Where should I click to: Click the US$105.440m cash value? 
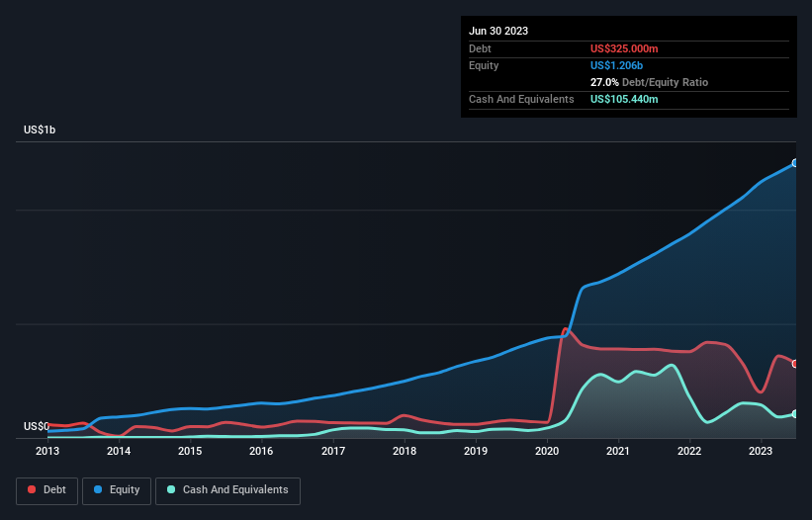tap(624, 99)
